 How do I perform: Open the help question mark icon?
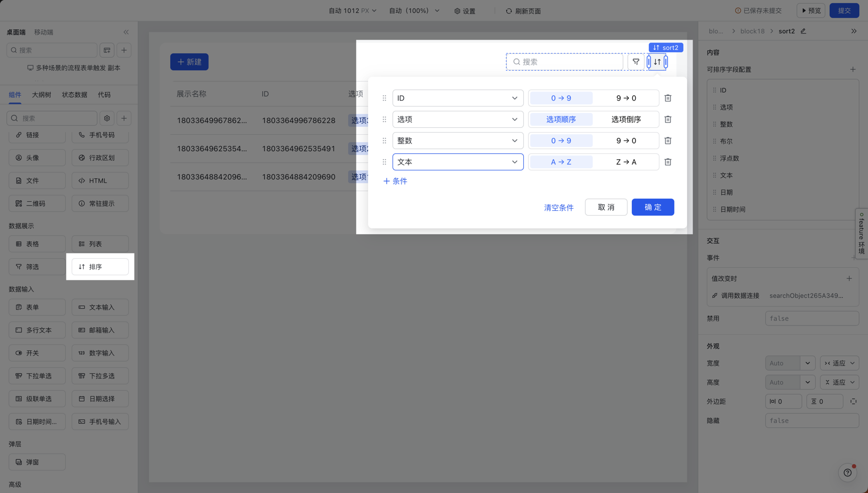pyautogui.click(x=847, y=472)
